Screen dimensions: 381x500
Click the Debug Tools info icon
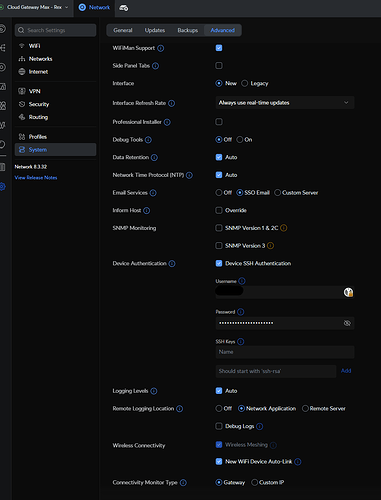[x=148, y=140]
